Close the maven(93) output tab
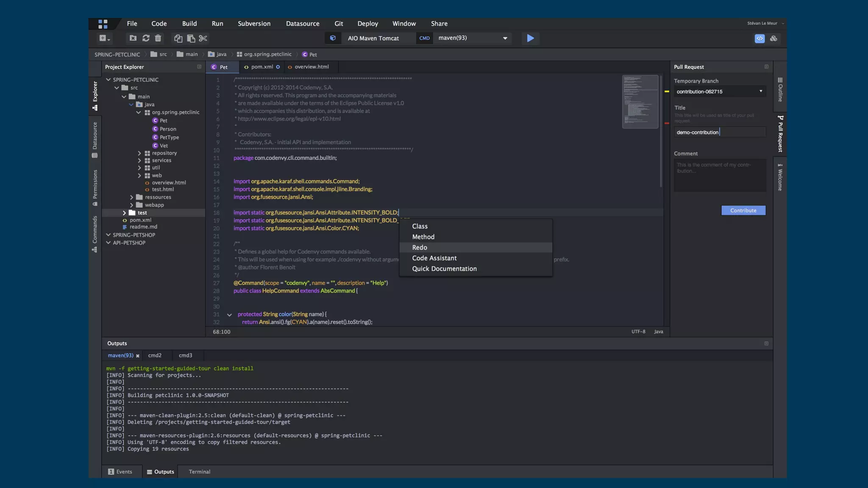Screen dimensions: 868x488 (137, 356)
